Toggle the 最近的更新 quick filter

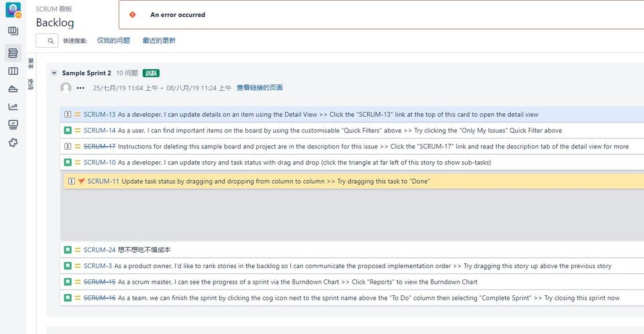coord(159,41)
